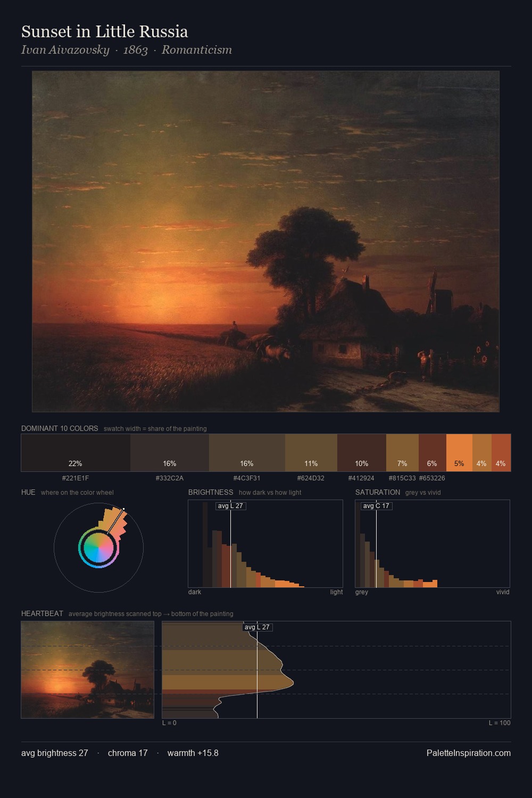This screenshot has width=532, height=798.
Task: Click the hex code #653226
Action: click(x=432, y=478)
